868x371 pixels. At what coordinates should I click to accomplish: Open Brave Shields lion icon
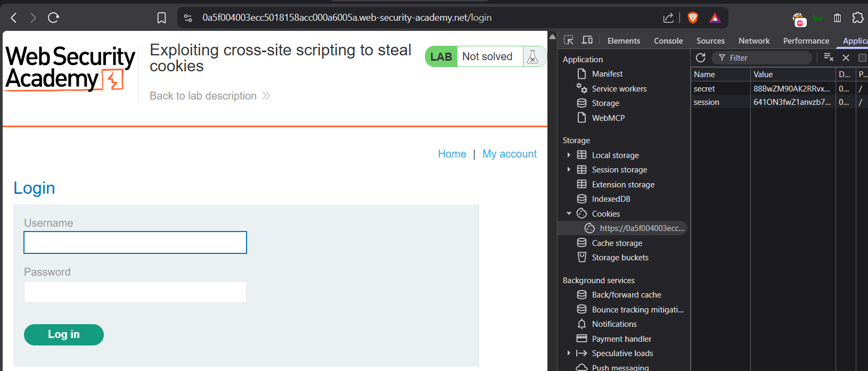click(x=693, y=18)
